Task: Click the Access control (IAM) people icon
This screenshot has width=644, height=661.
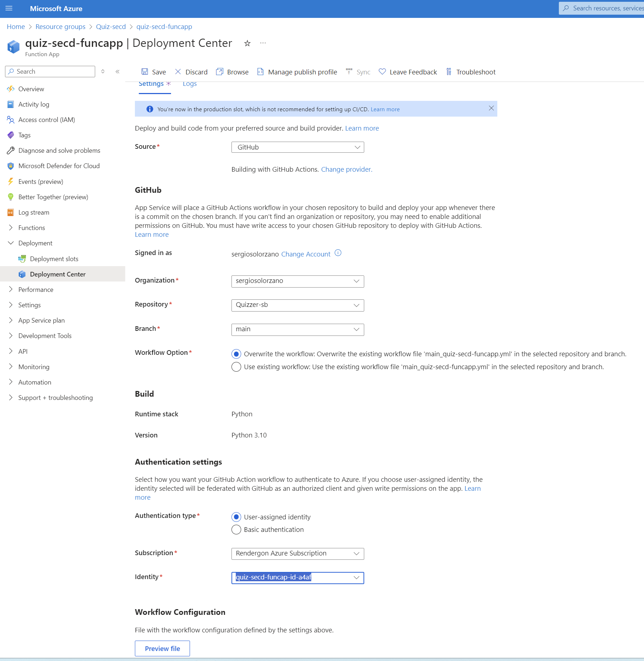Action: pos(11,120)
